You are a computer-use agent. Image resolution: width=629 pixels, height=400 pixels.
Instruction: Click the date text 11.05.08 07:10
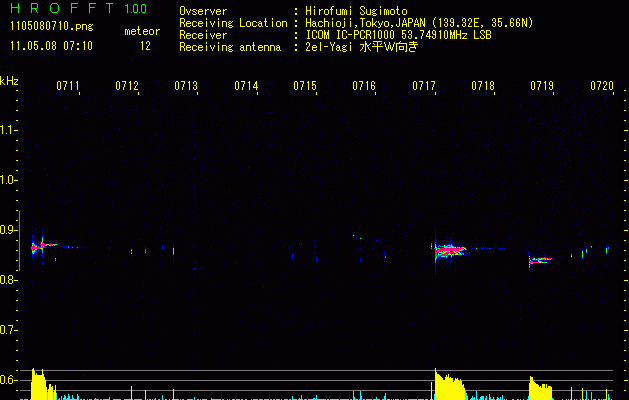(51, 46)
